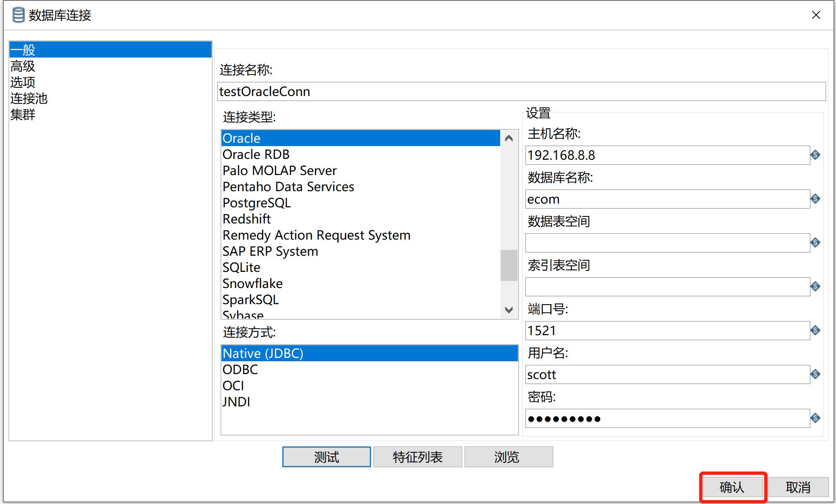
Task: Click the variable icon beside index tablespace field
Action: click(x=815, y=286)
